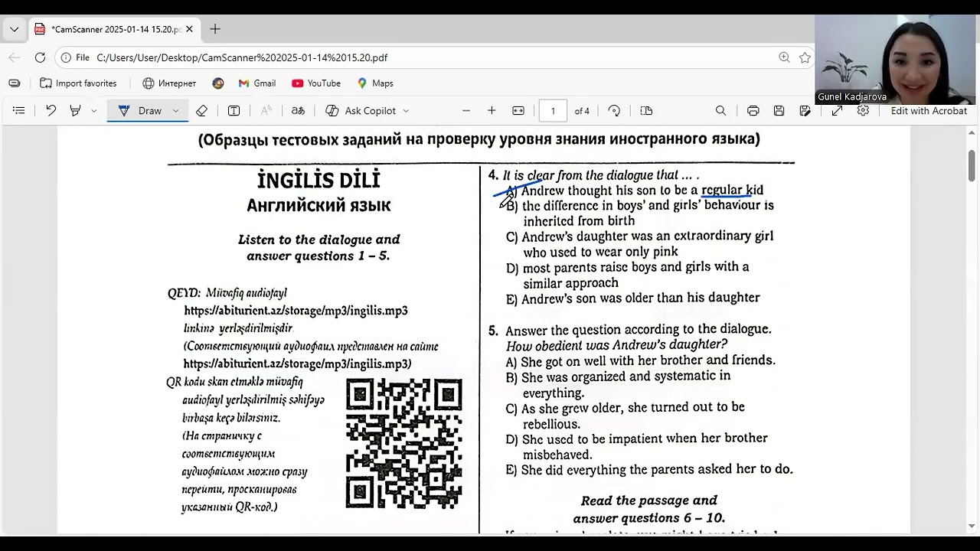The width and height of the screenshot is (980, 551).
Task: Click the text "Английский язык"
Action: (x=318, y=205)
